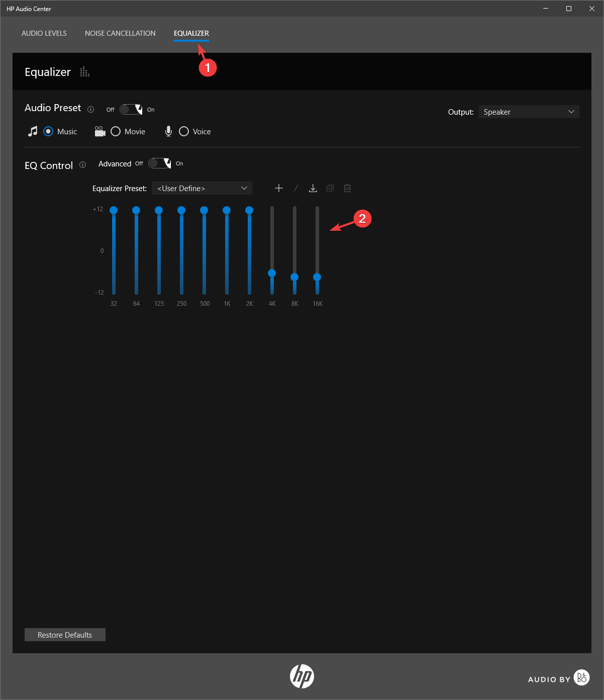Add a new equalizer preset with plus icon
604x700 pixels.
(279, 188)
